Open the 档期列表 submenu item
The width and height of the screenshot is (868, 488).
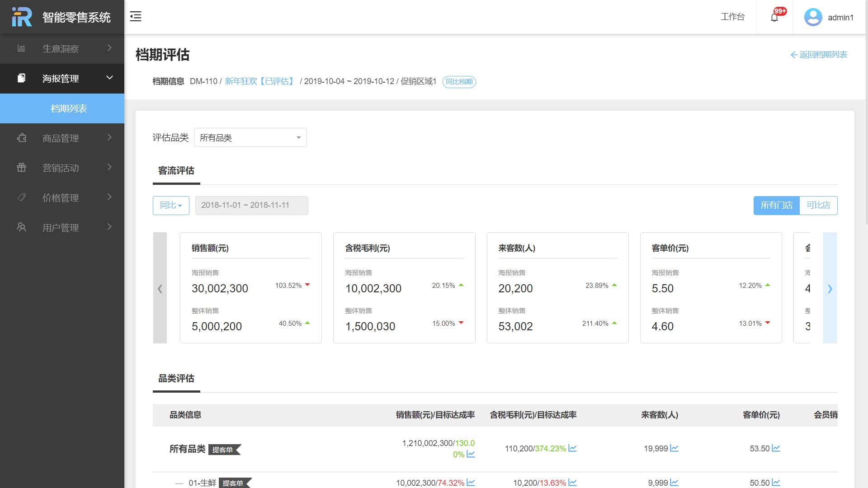69,108
